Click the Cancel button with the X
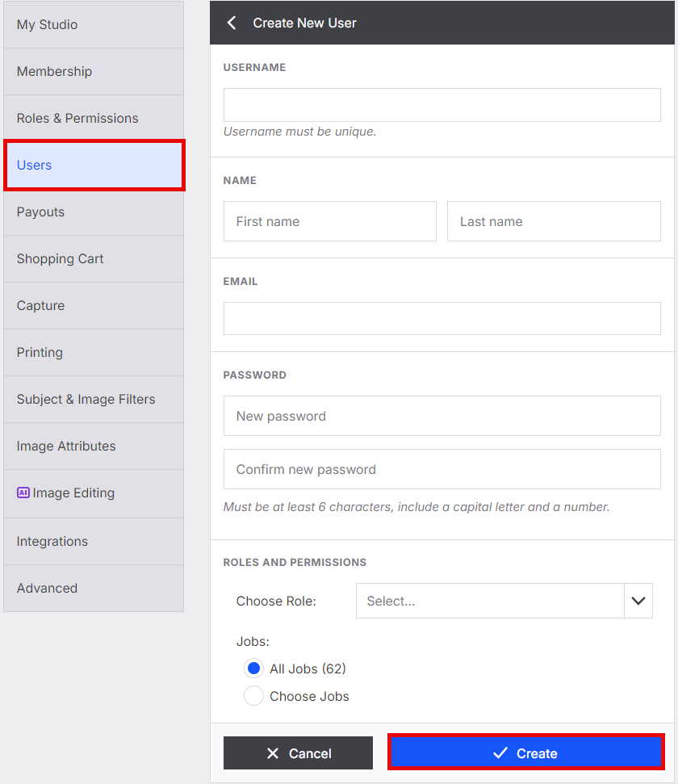Viewport: 678px width, 784px height. [x=298, y=753]
